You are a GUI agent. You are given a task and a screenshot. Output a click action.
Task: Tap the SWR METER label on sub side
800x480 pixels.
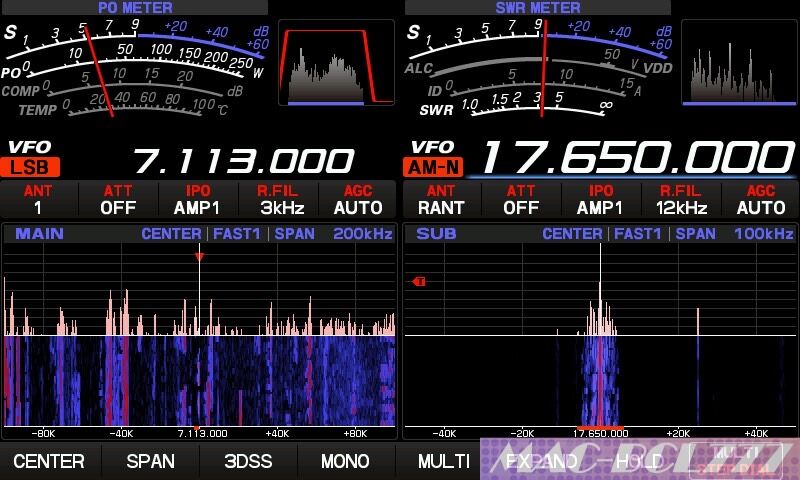(538, 7)
